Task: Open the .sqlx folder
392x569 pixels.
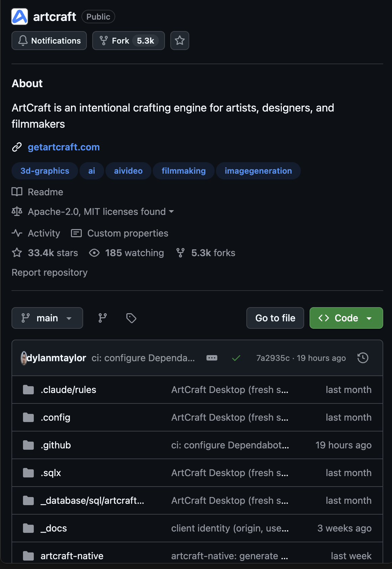Action: tap(51, 473)
